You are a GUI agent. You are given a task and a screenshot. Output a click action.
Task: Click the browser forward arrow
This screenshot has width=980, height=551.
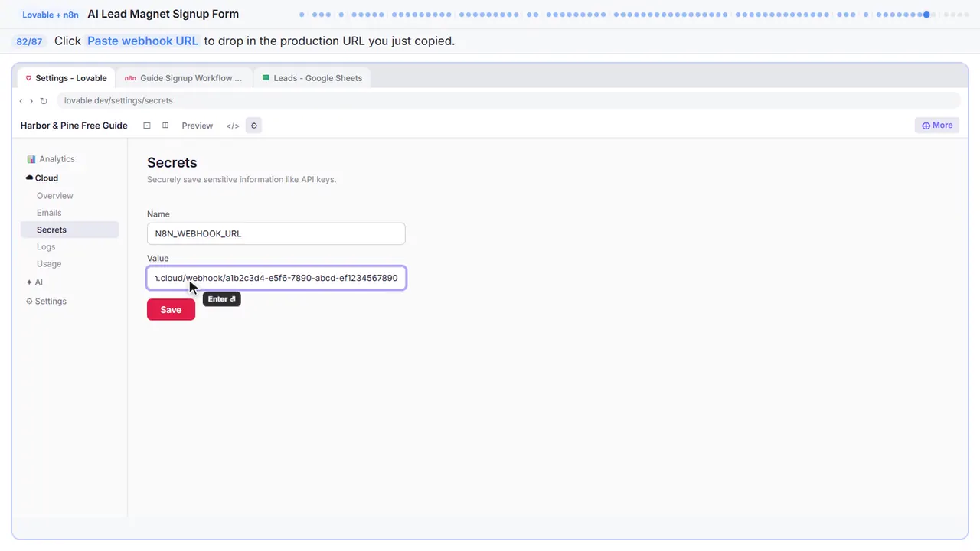(31, 101)
